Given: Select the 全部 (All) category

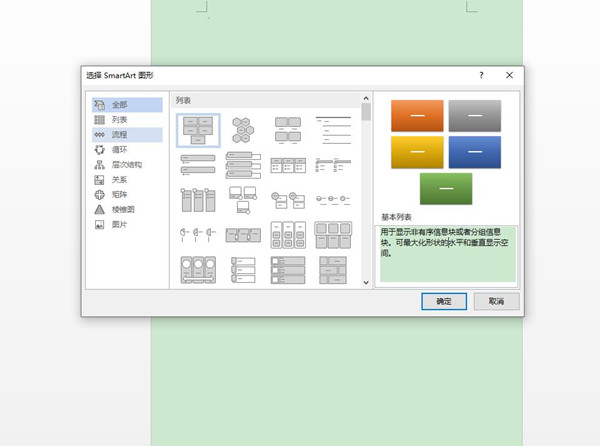Looking at the screenshot, I should (120, 104).
